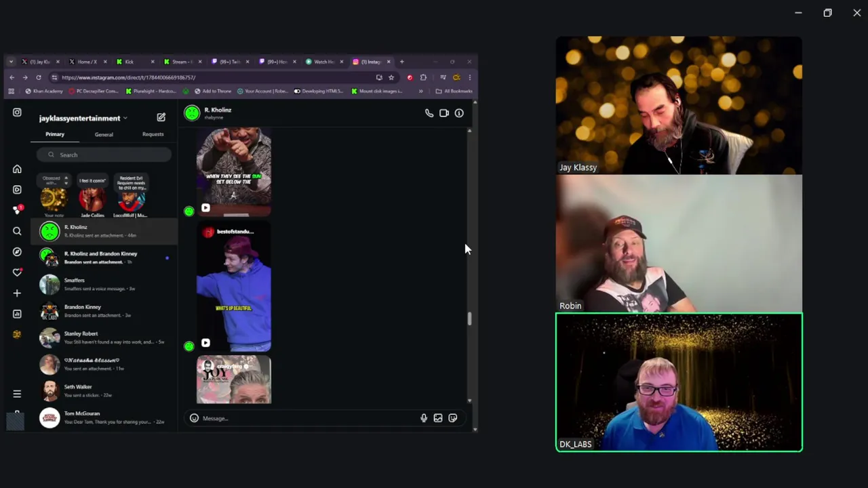Click the browser address bar URL
The image size is (868, 488).
coord(128,77)
